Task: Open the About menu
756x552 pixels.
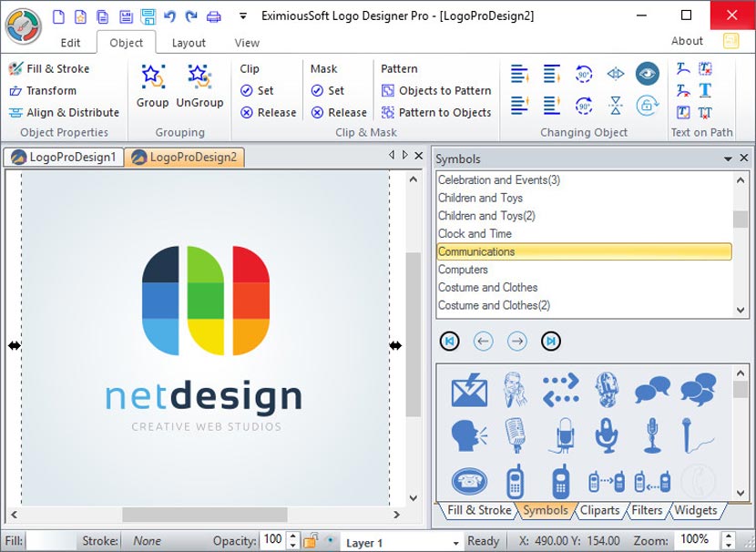Action: 687,40
